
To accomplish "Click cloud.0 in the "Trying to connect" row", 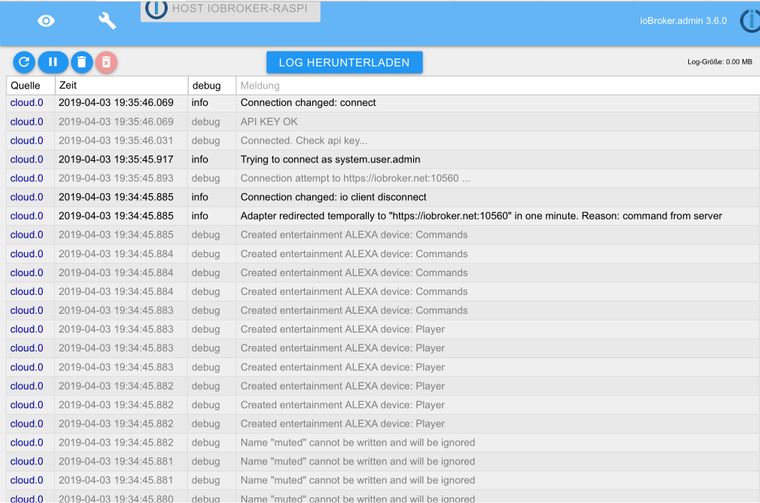I will pos(27,159).
